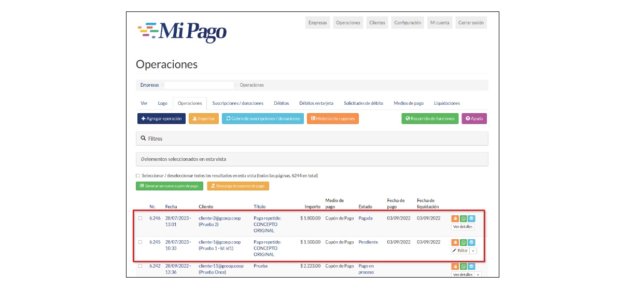Open operation number 6.245 link
Image resolution: width=644 pixels, height=289 pixels.
(155, 242)
